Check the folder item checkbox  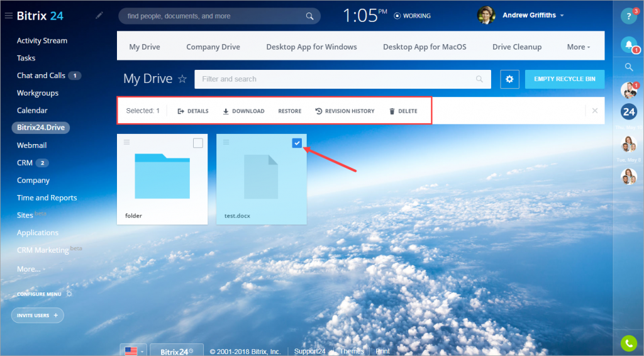(x=198, y=143)
